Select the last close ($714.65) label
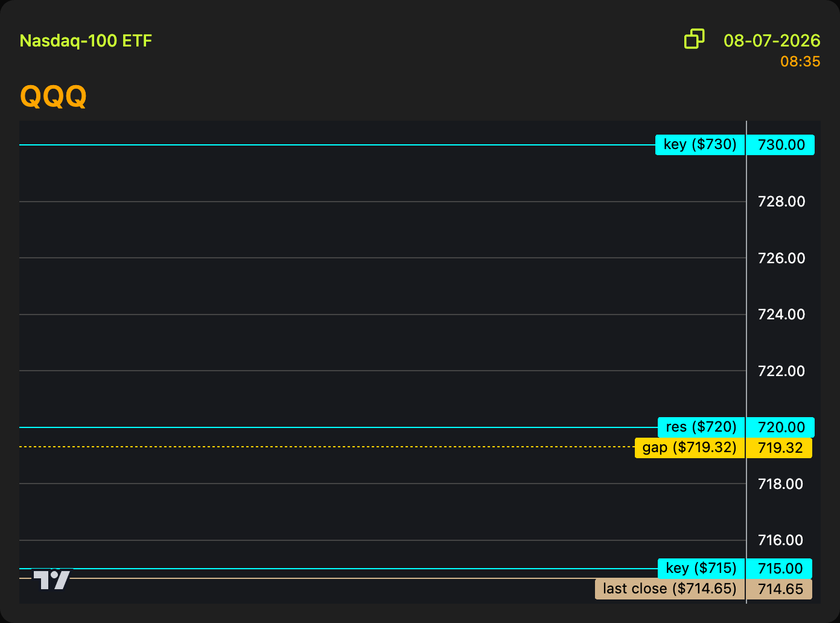Image resolution: width=840 pixels, height=623 pixels. click(670, 589)
